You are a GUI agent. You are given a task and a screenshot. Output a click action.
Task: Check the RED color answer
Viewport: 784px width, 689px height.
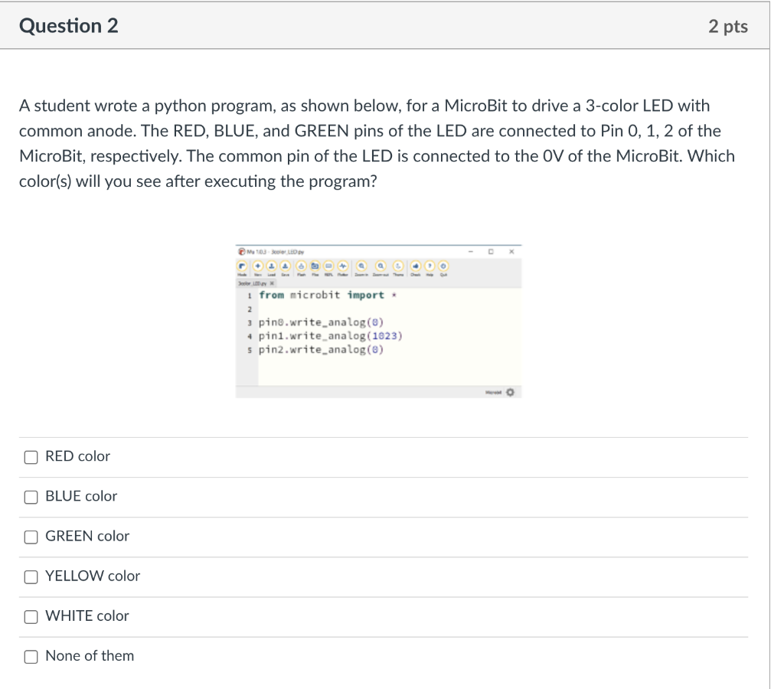coord(31,456)
